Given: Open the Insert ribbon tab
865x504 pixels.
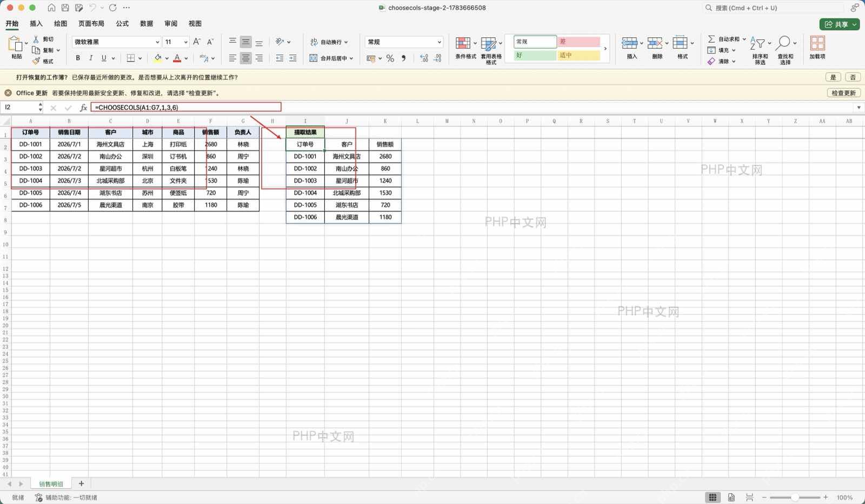Looking at the screenshot, I should (36, 24).
